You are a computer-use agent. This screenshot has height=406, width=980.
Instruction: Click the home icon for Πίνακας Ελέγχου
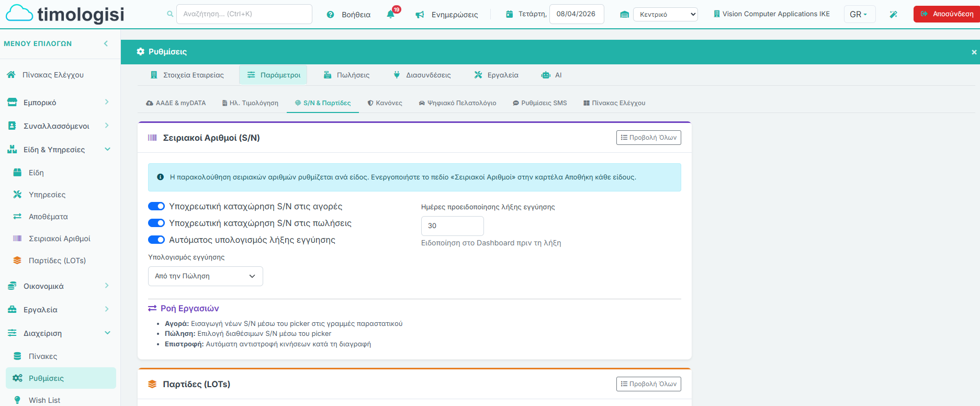[11, 75]
